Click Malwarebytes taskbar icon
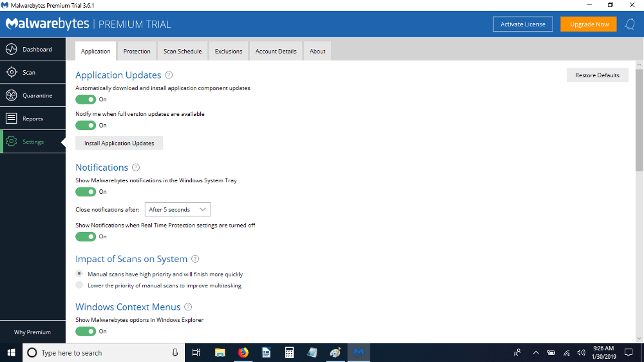This screenshot has width=644, height=362. (x=359, y=352)
